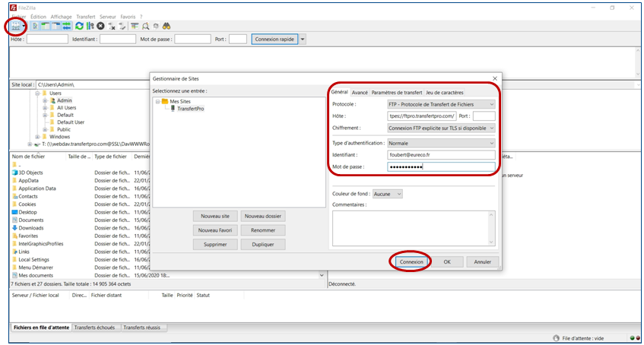The height and width of the screenshot is (345, 644).
Task: Open the Chiffrement dropdown
Action: pyautogui.click(x=441, y=128)
